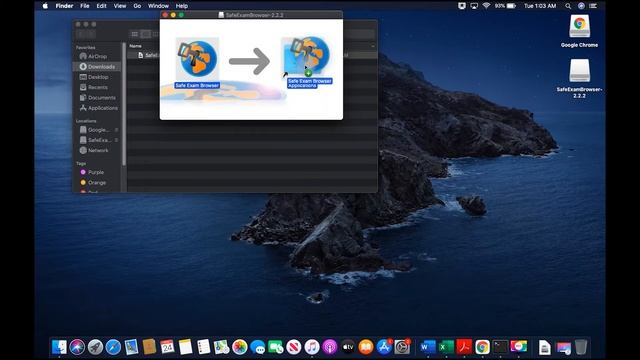Viewport: 640px width, 360px height.
Task: Open System Preferences from the Dock
Action: coord(402,347)
